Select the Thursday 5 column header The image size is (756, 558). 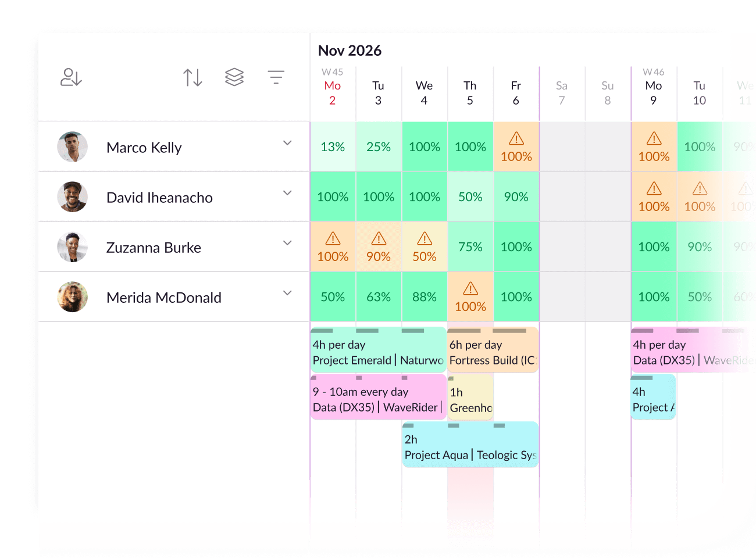470,93
